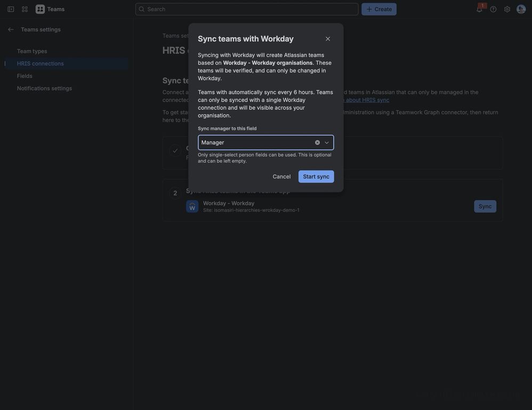Cancel the Workday sync dialog
The height and width of the screenshot is (410, 532).
281,176
